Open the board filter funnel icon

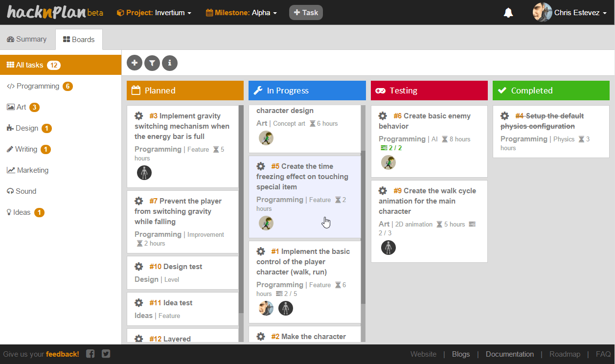[152, 63]
